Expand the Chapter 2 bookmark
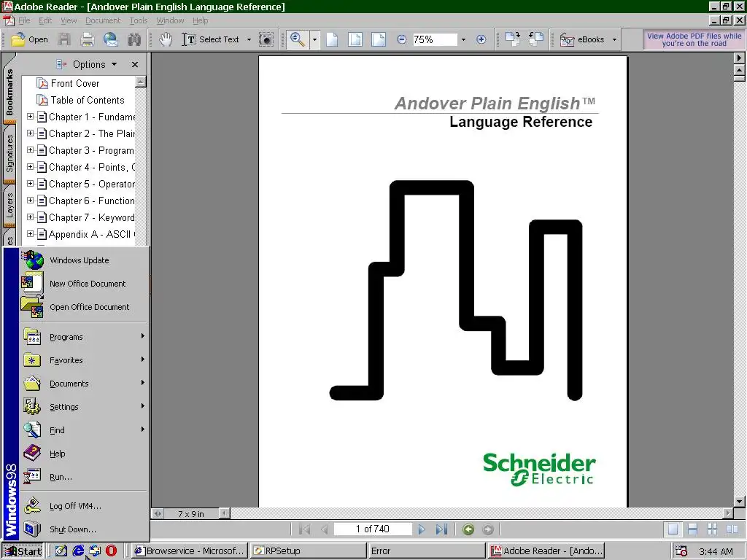 click(30, 133)
